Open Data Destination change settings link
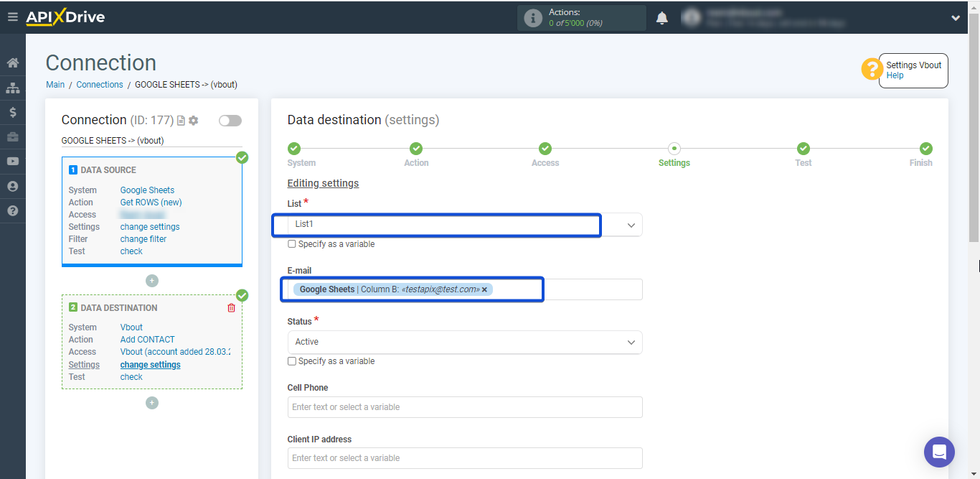This screenshot has height=479, width=980. (150, 365)
